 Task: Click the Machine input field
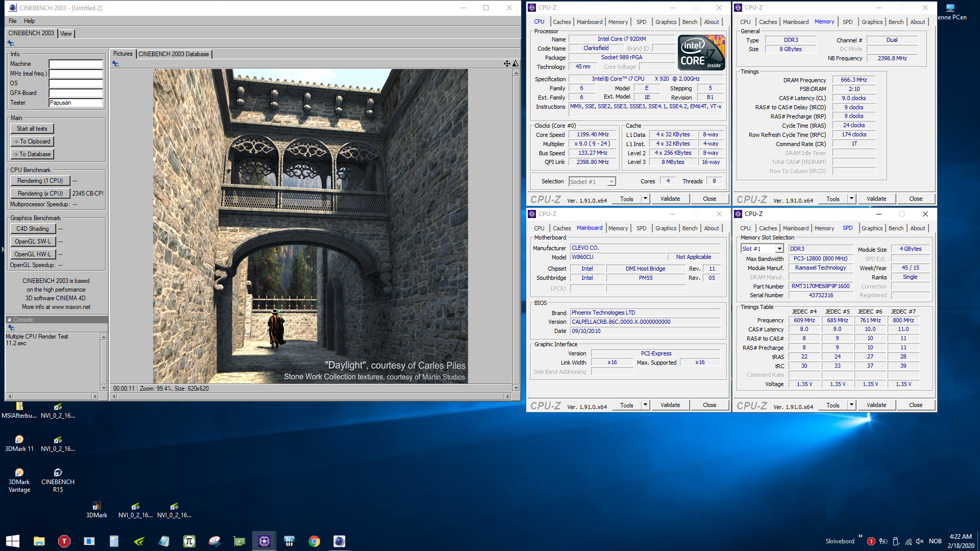click(x=76, y=64)
